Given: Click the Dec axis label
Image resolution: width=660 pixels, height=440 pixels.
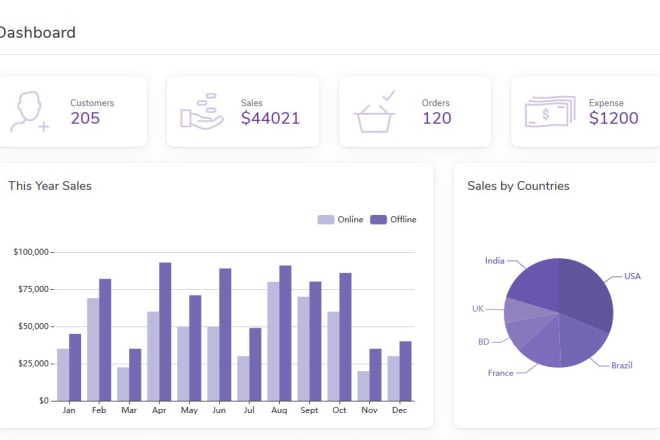Looking at the screenshot, I should [399, 410].
